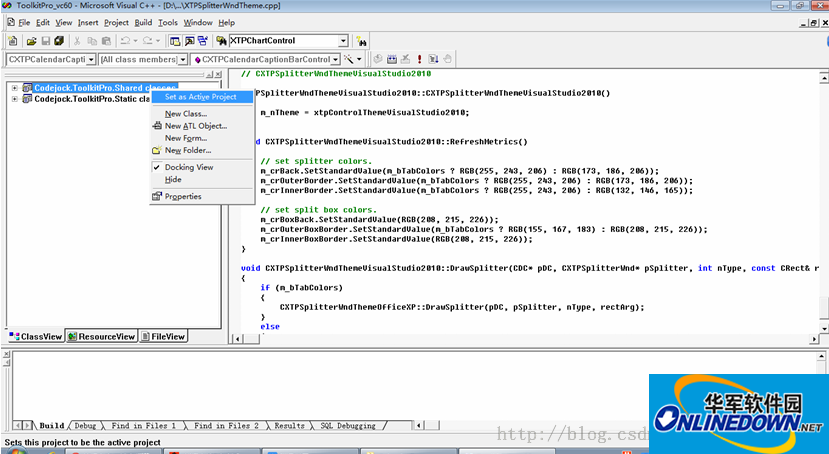Click the breakpoint hand icon

point(447,59)
